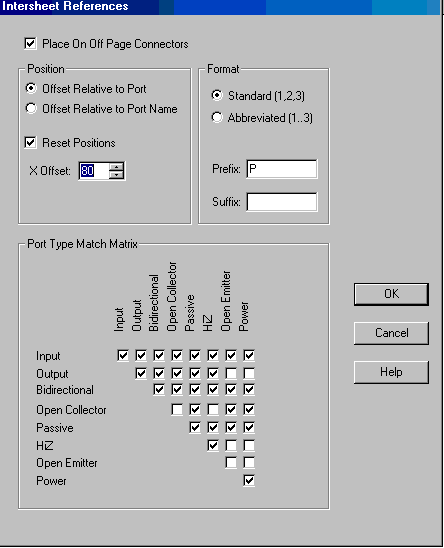Check Open Collector row, Open Collector box
This screenshot has height=548, width=444.
point(177,409)
